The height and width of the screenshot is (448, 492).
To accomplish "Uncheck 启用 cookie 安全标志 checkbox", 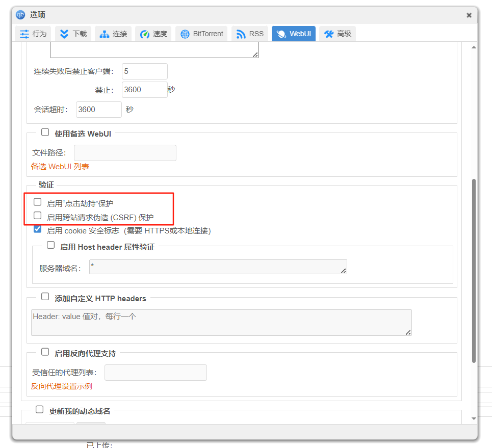I will (x=38, y=229).
